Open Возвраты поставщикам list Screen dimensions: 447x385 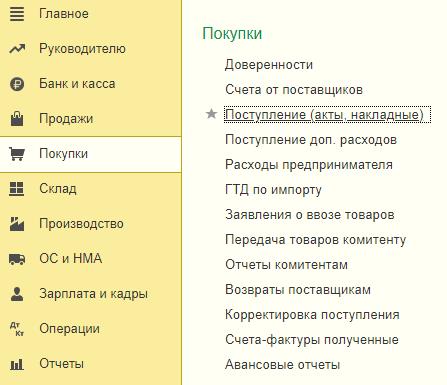pos(298,290)
